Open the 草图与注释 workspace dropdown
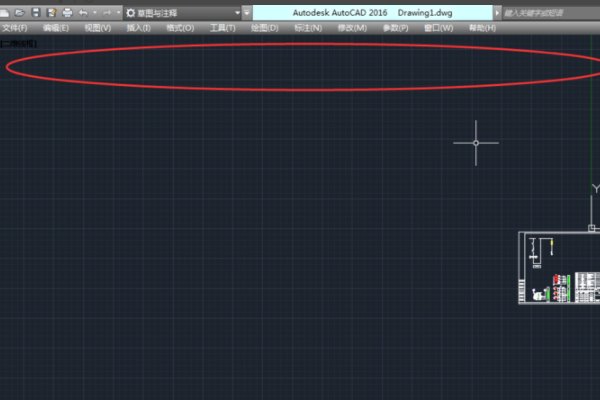The height and width of the screenshot is (400, 600). click(x=185, y=13)
